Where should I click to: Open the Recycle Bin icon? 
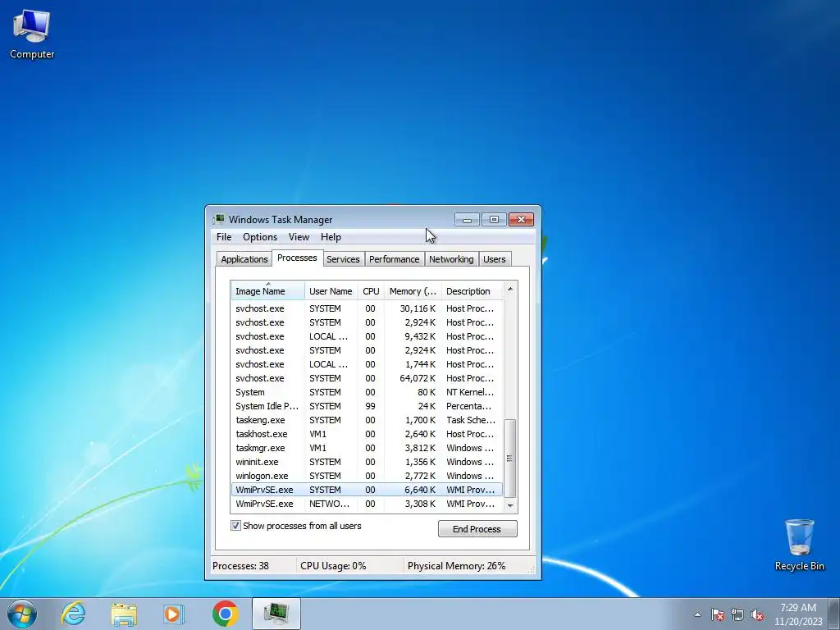click(x=799, y=545)
